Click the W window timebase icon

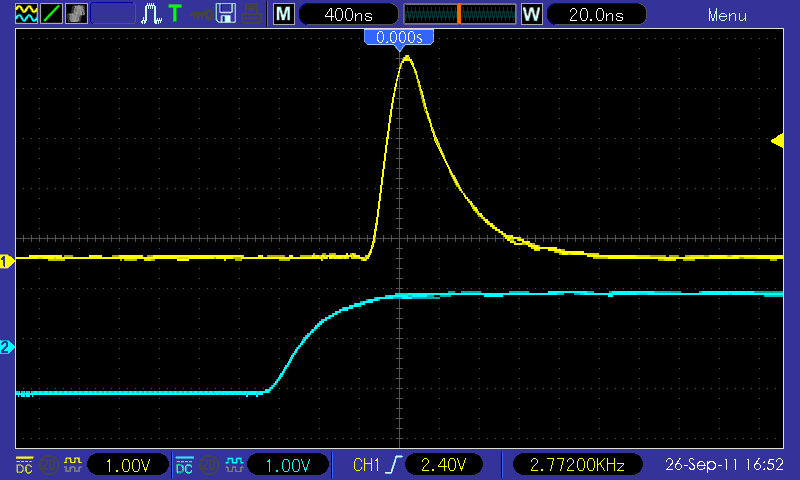point(532,14)
